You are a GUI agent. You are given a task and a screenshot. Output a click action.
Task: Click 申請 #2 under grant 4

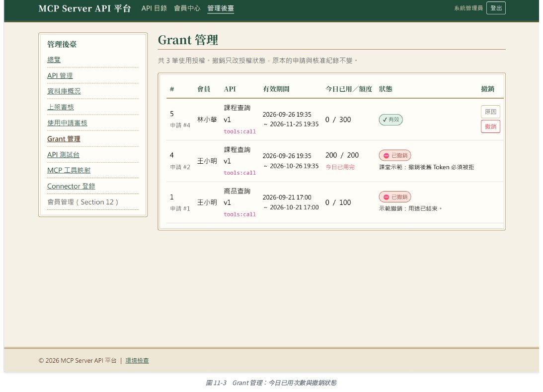(x=180, y=167)
